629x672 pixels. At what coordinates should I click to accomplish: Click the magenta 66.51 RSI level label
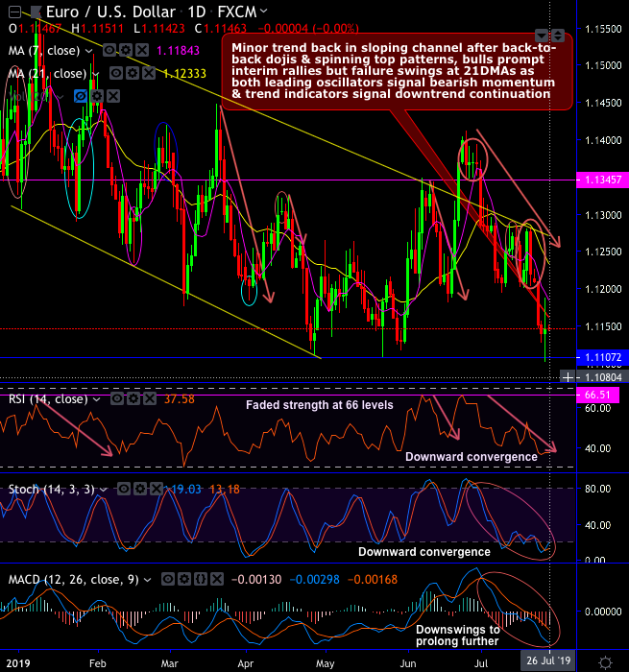[x=597, y=395]
